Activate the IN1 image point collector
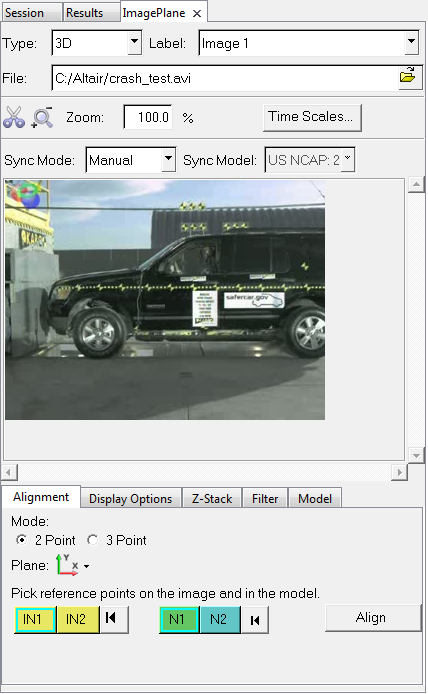 point(35,619)
